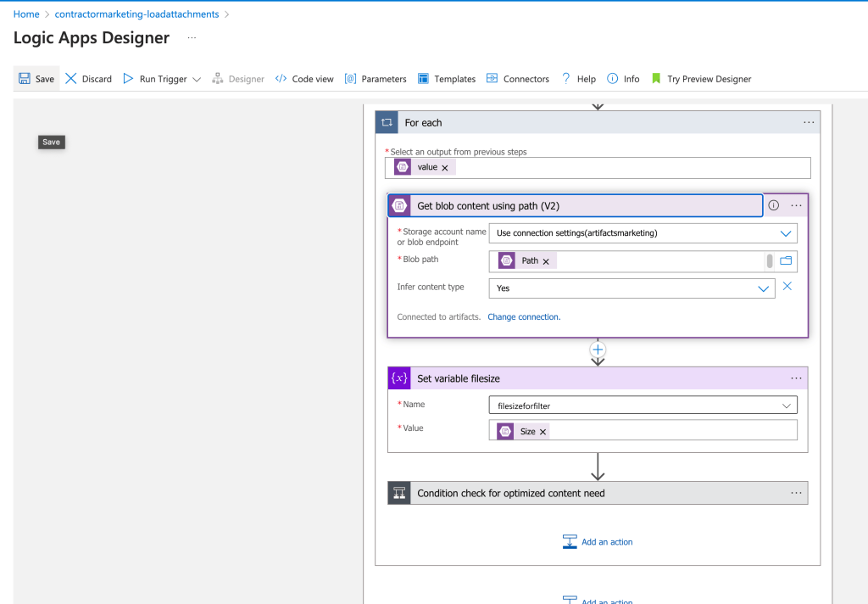
Task: Try Preview Designer via green bookmark
Action: 656,79
